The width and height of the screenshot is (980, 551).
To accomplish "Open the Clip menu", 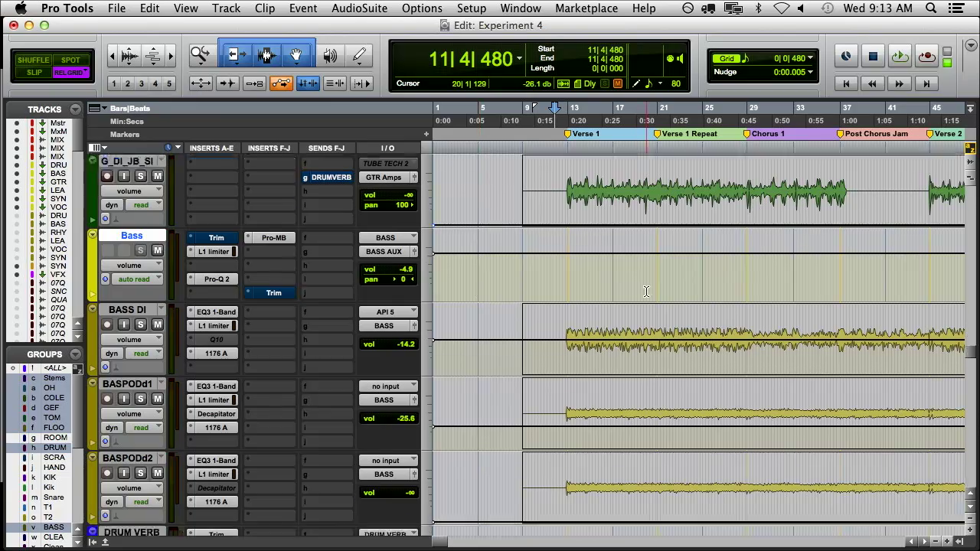I will click(x=265, y=8).
